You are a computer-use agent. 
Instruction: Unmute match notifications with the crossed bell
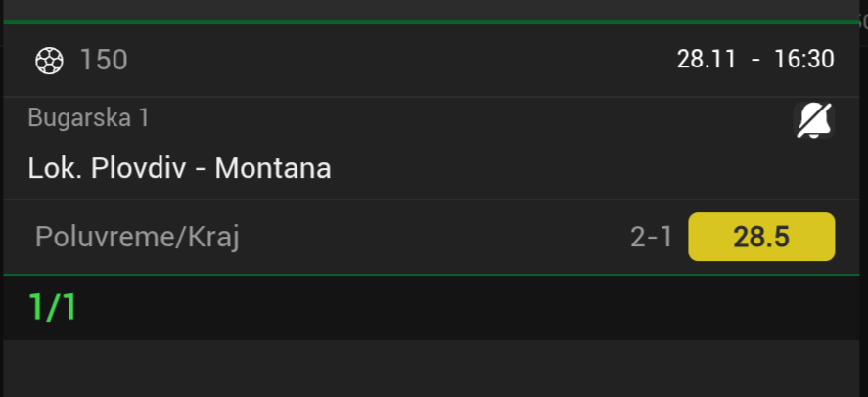(x=812, y=120)
